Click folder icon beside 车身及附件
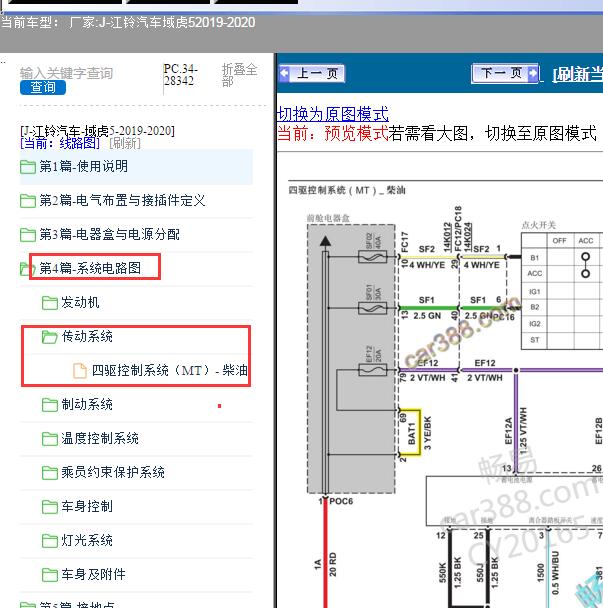 click(x=50, y=575)
